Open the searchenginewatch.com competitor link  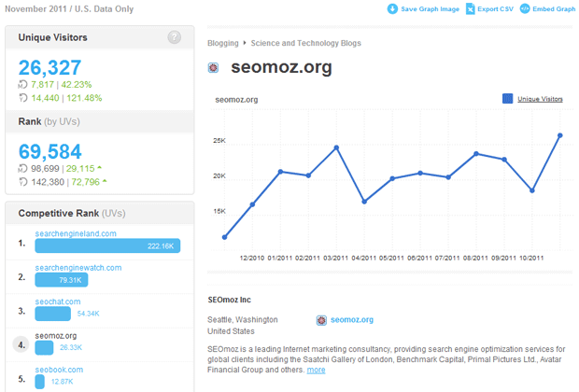78,267
